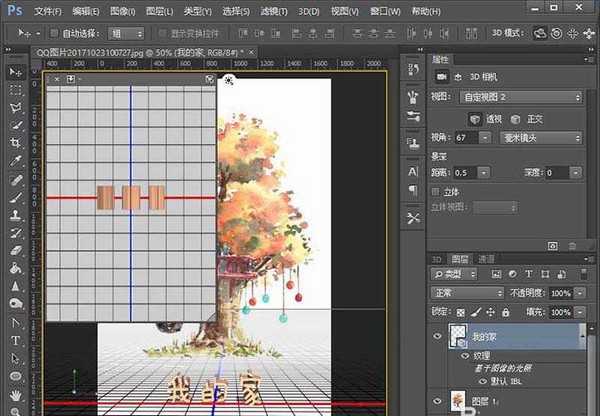Open the 毫米镜头 lens unit dropdown
This screenshot has height=416, width=600.
pyautogui.click(x=540, y=137)
